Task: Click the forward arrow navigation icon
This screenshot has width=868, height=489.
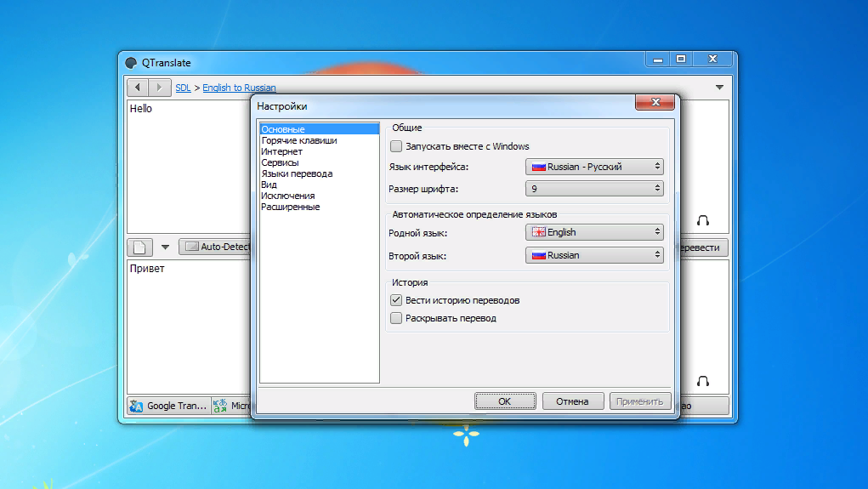Action: (160, 88)
